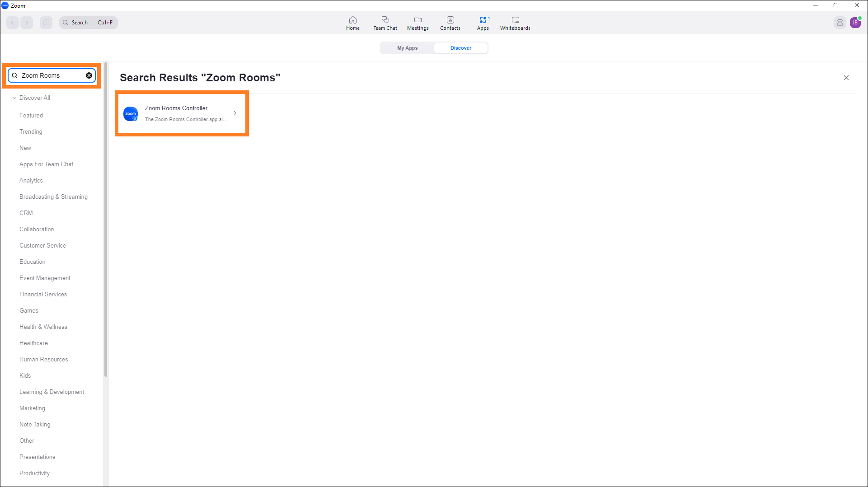This screenshot has height=487, width=868.
Task: Select the Trending category
Action: click(31, 131)
